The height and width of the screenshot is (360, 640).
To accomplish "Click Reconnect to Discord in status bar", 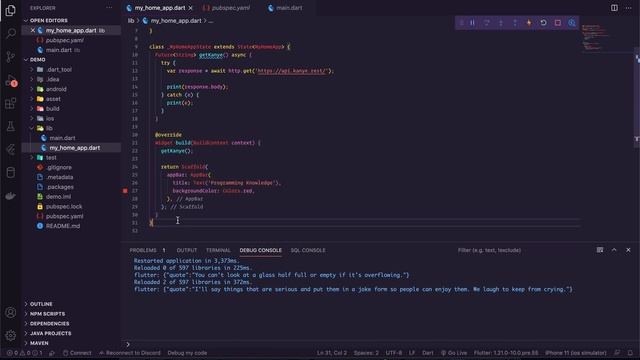I will 130,353.
